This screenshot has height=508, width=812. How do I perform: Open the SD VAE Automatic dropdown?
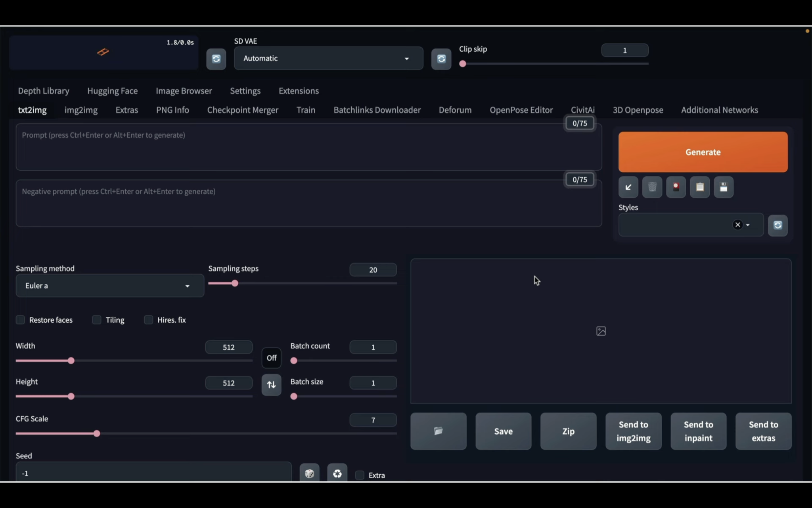(328, 58)
